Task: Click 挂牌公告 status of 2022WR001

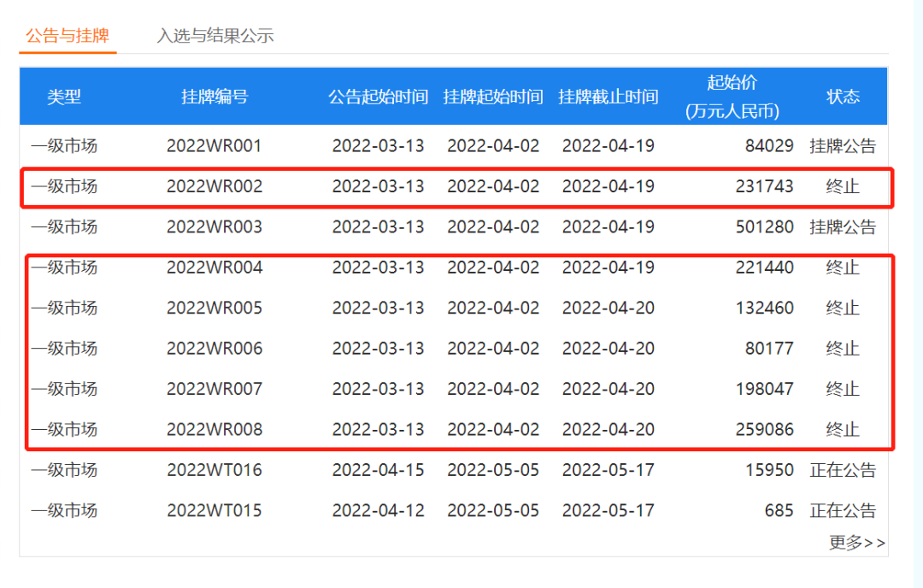Action: pyautogui.click(x=843, y=146)
